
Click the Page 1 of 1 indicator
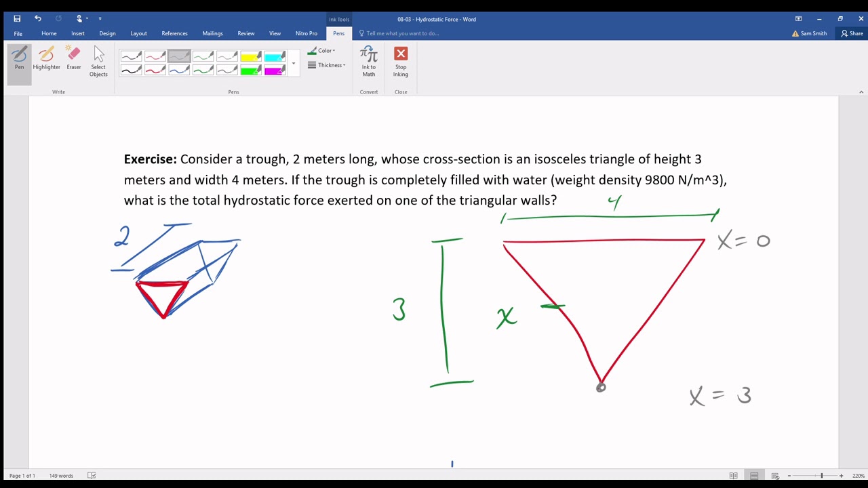pyautogui.click(x=22, y=476)
